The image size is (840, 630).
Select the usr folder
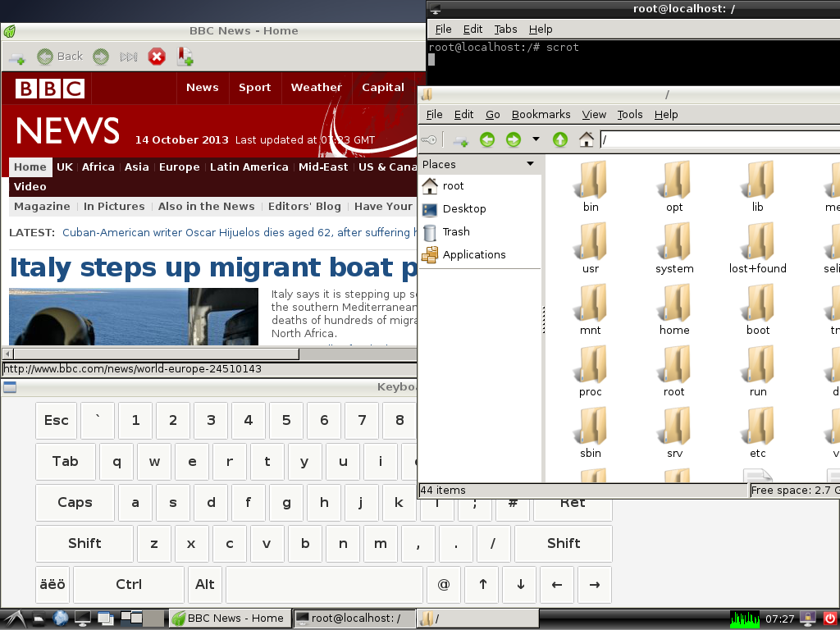(x=591, y=248)
